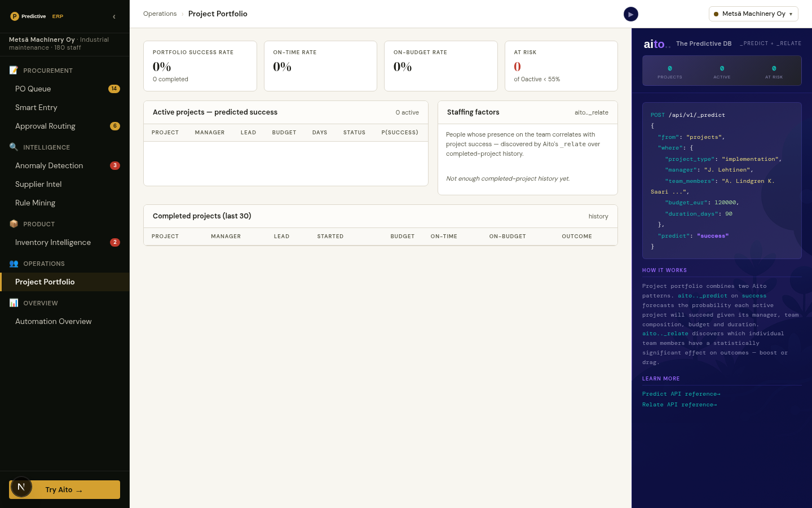The height and width of the screenshot is (508, 812).
Task: Click the Approval Routing badge showing 6
Action: click(115, 126)
